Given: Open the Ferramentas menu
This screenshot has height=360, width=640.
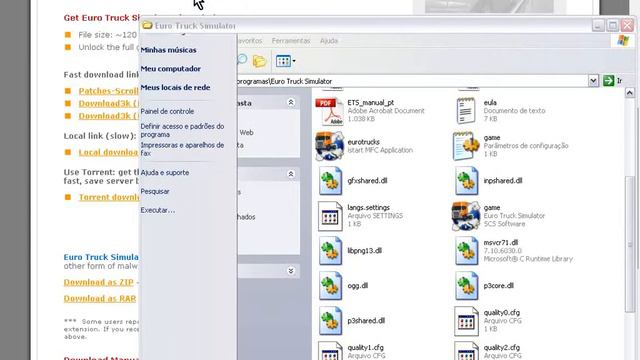Looking at the screenshot, I should (291, 41).
